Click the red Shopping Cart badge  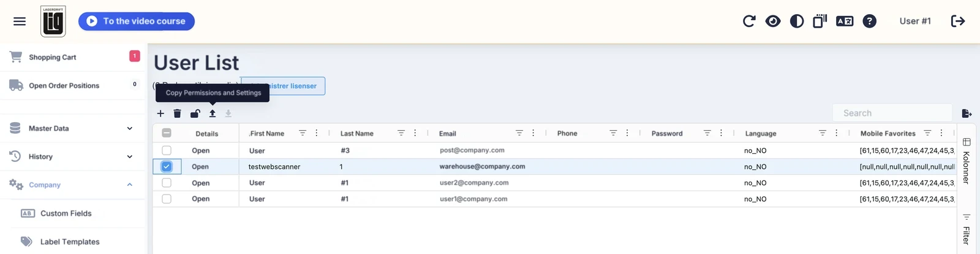135,56
